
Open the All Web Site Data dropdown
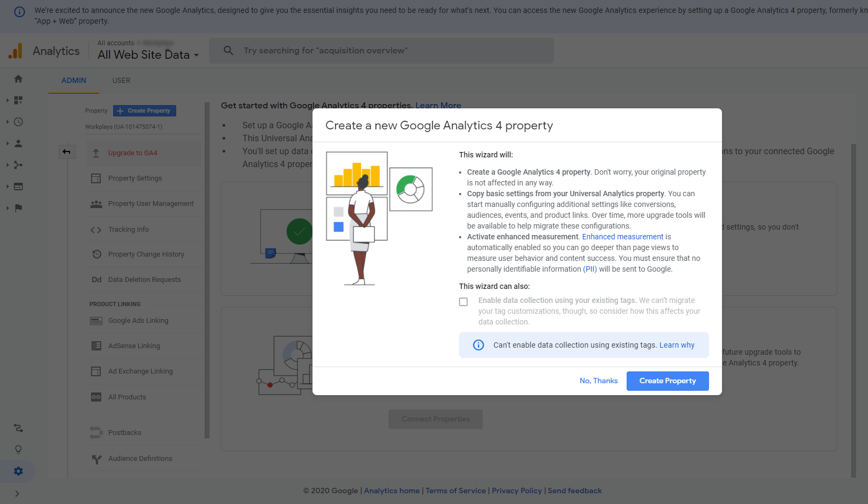pos(148,55)
